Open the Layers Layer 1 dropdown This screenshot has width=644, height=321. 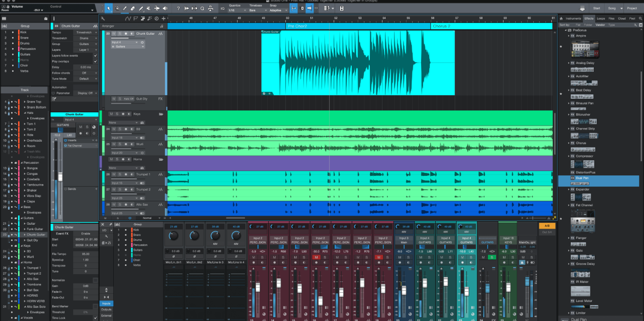(x=86, y=50)
